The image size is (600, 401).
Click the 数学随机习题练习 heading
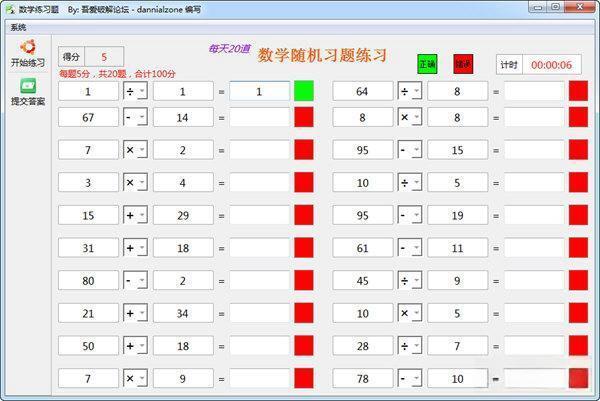click(x=322, y=55)
